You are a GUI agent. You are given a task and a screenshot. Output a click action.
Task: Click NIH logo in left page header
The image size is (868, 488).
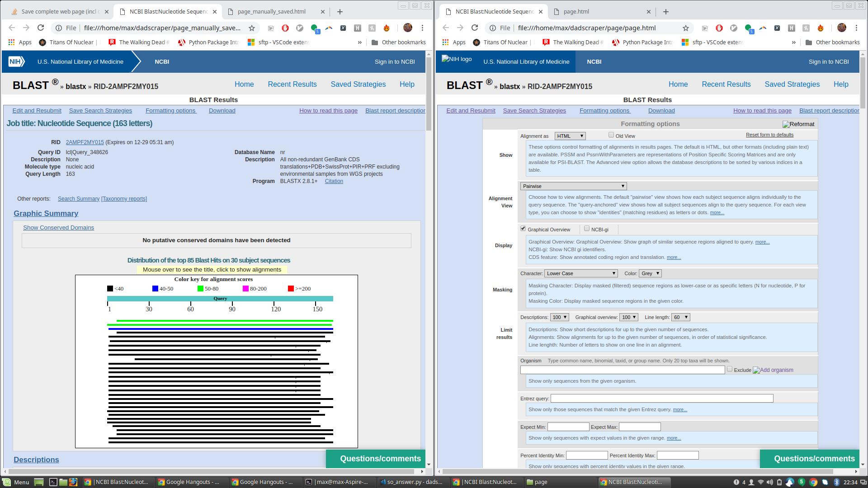(16, 62)
